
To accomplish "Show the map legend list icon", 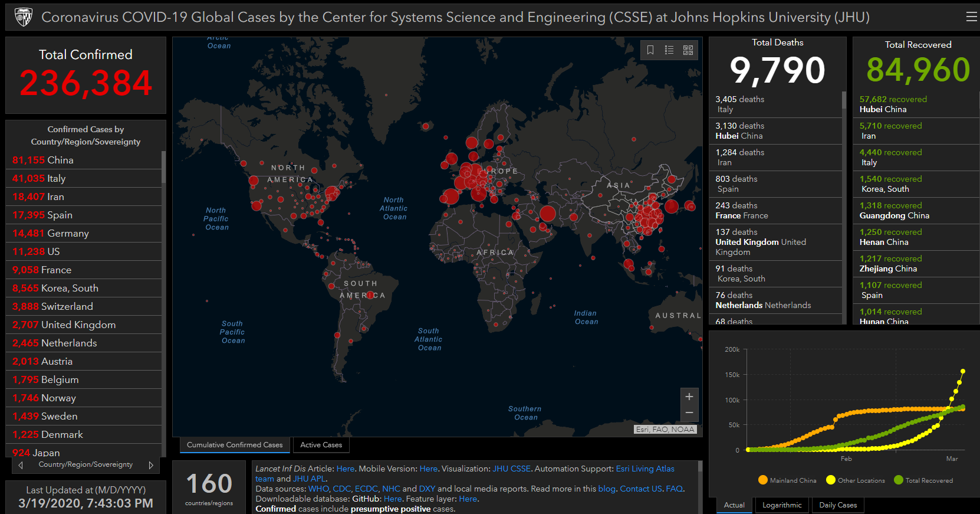I will [669, 50].
